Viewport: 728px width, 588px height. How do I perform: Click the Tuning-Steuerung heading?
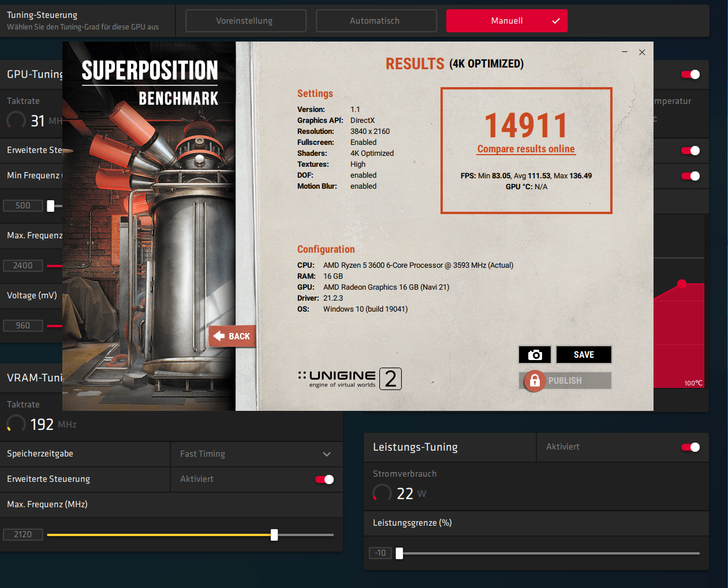(x=42, y=15)
